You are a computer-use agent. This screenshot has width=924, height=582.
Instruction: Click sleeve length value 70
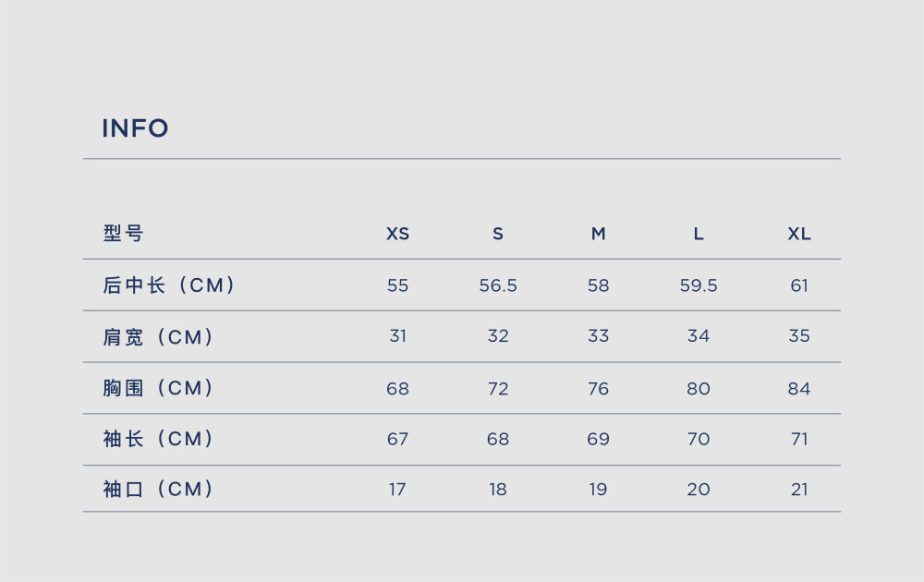click(699, 439)
